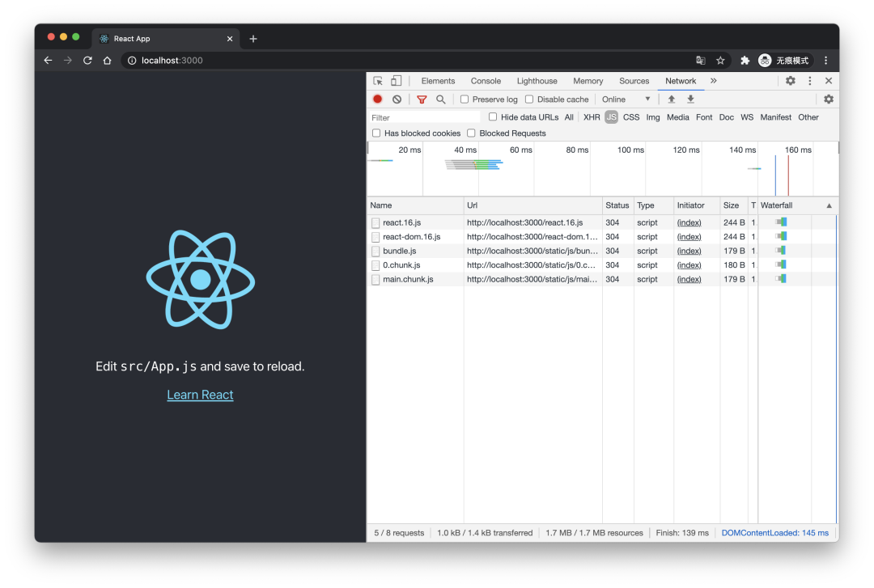The height and width of the screenshot is (588, 874).
Task: Select the Network tab
Action: pos(681,81)
